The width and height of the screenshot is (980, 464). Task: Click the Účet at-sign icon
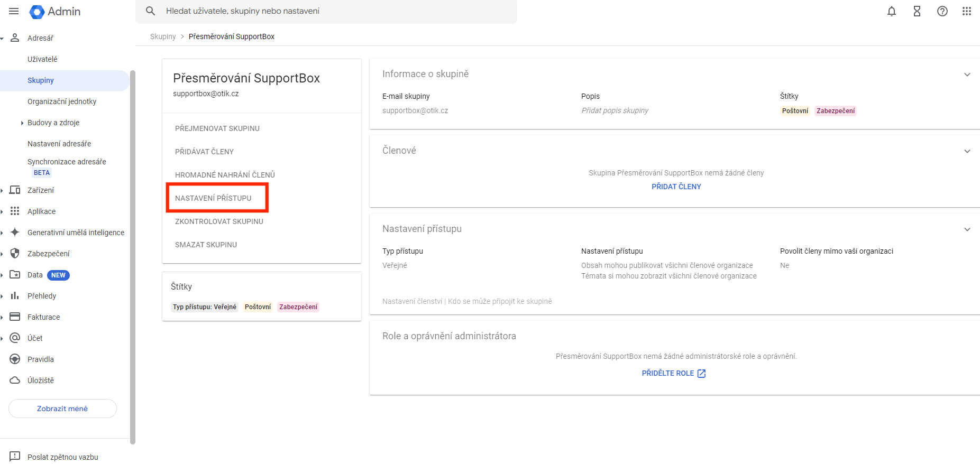pyautogui.click(x=15, y=338)
